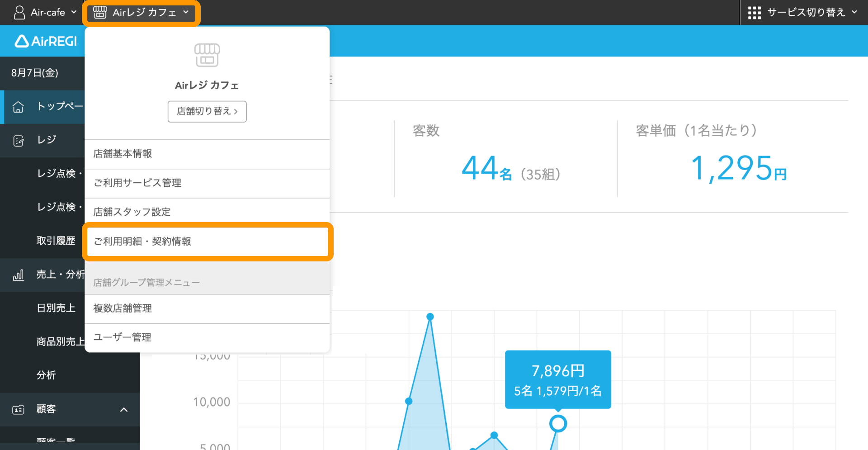Select ユーザー管理 menu item
This screenshot has width=868, height=450.
[x=207, y=337]
